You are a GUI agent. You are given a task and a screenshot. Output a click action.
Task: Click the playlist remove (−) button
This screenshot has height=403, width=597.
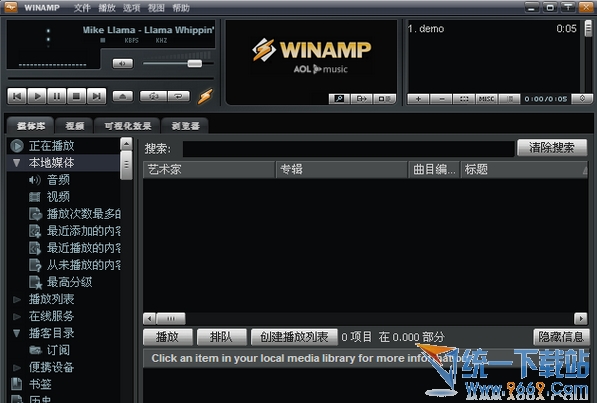pyautogui.click(x=441, y=99)
